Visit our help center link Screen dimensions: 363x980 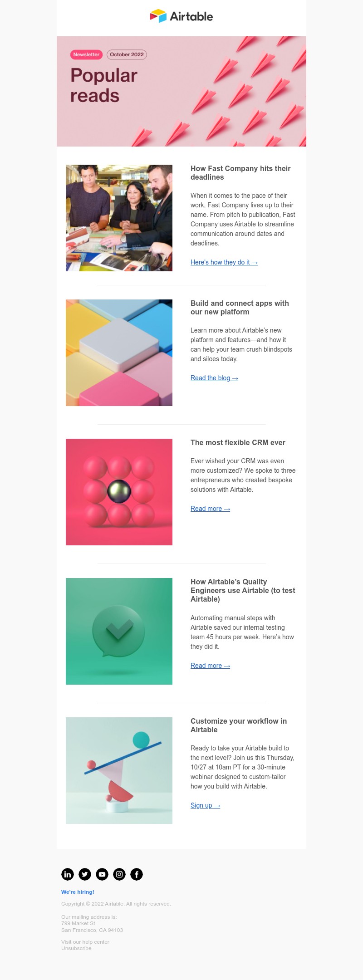pyautogui.click(x=85, y=942)
